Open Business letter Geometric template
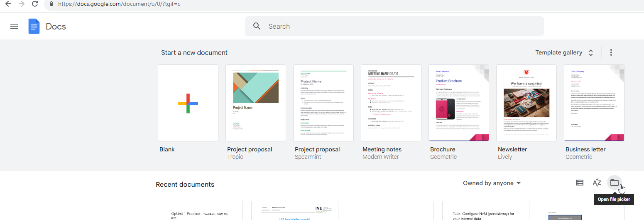Viewport: 644px width, 220px height. tap(594, 103)
